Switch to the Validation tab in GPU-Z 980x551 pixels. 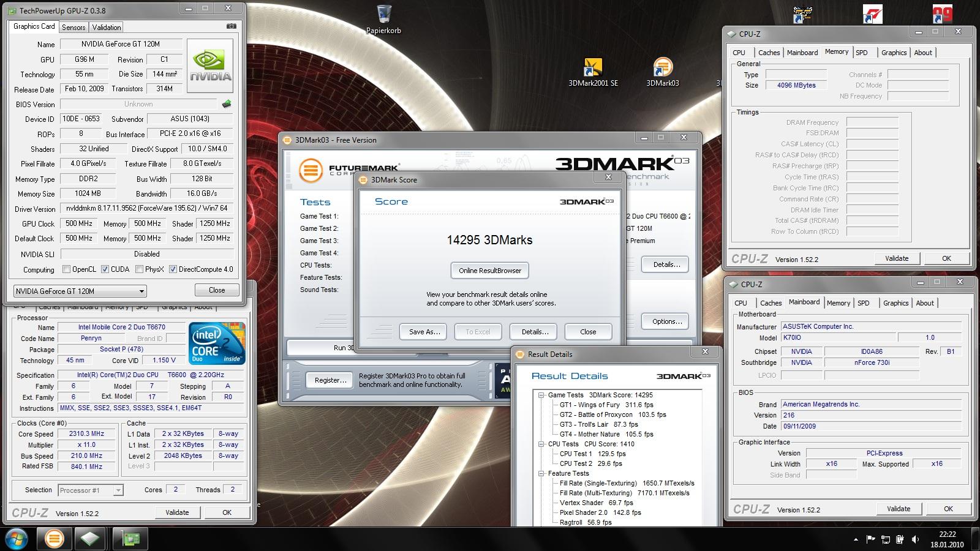tap(107, 27)
